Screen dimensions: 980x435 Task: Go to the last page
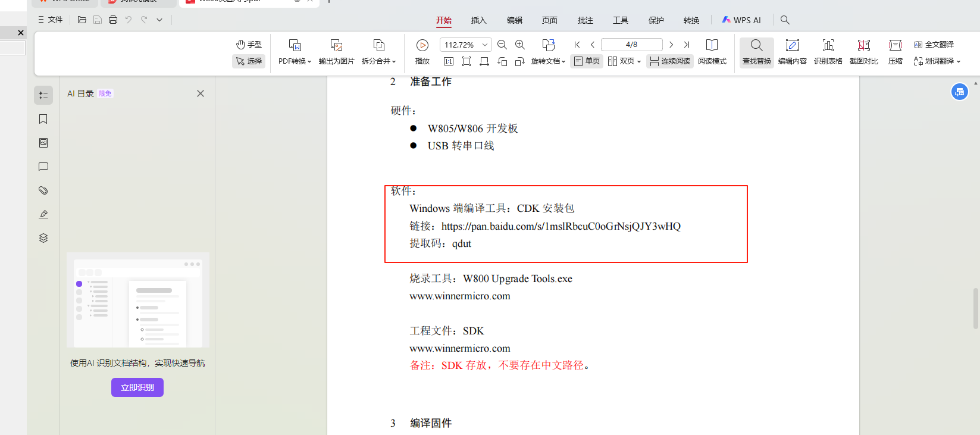(687, 45)
